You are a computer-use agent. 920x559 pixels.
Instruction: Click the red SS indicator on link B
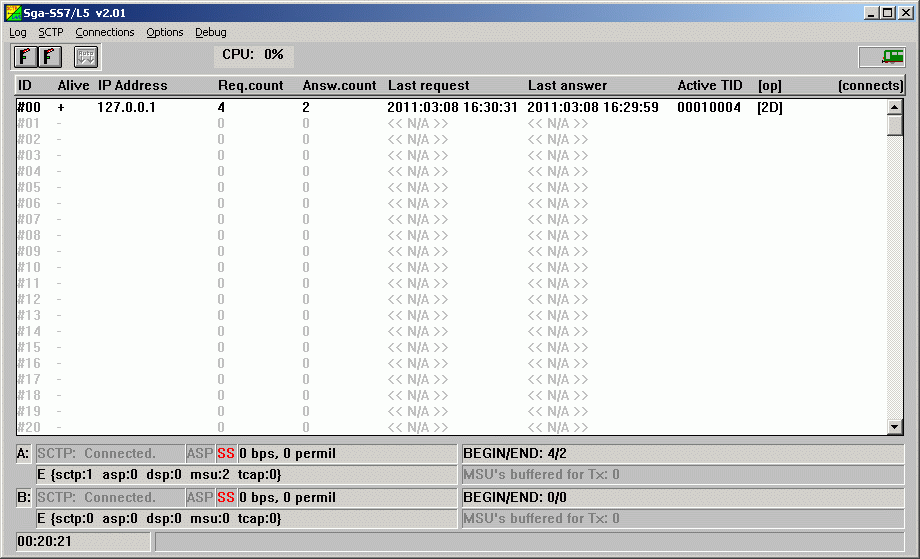point(226,497)
